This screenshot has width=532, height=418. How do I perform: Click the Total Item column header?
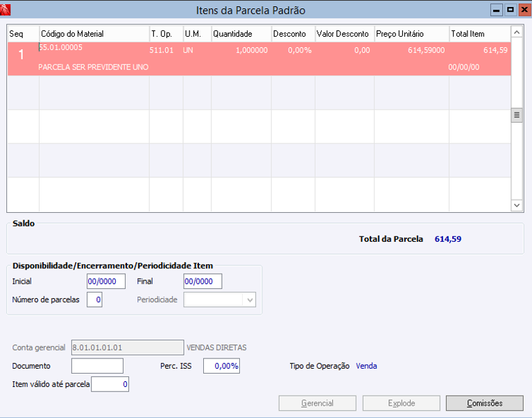[480, 34]
